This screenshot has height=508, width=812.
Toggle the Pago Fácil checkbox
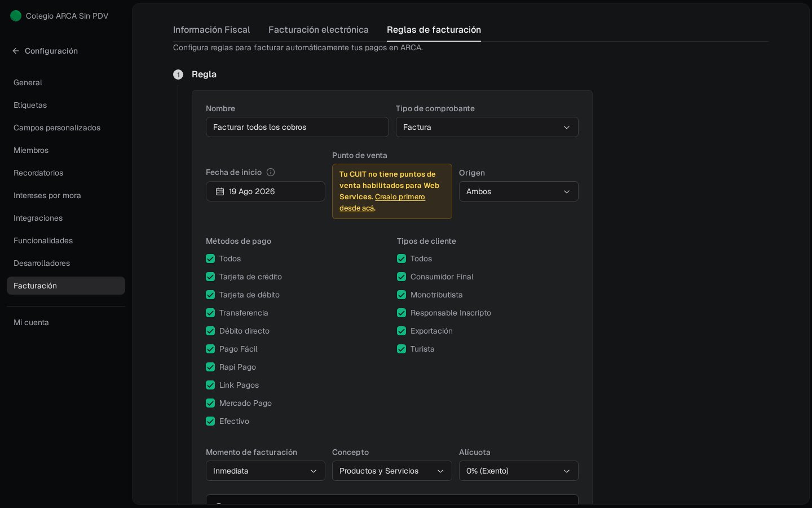tap(210, 349)
